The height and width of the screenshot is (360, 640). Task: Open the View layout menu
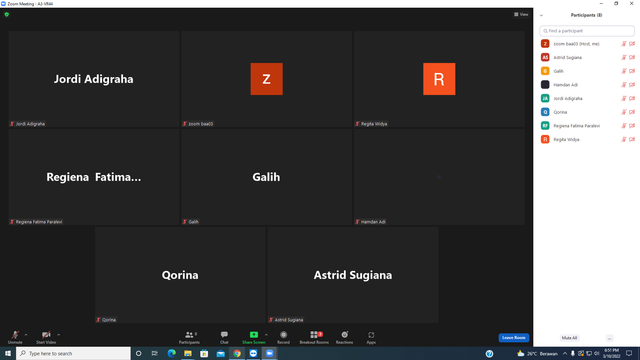[521, 14]
